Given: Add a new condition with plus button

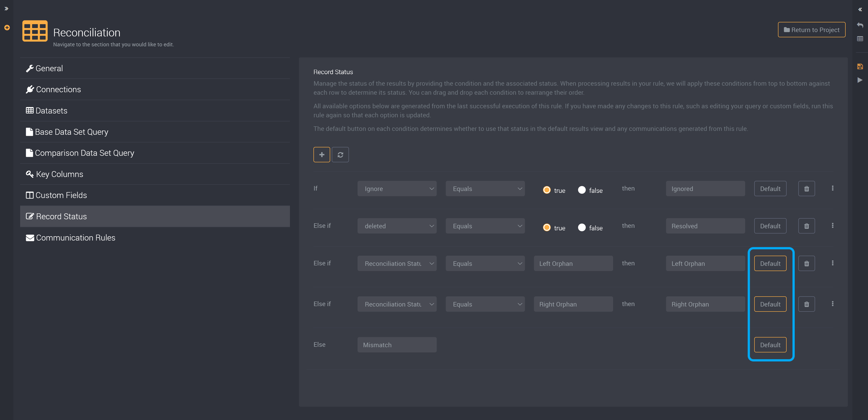Looking at the screenshot, I should (321, 155).
